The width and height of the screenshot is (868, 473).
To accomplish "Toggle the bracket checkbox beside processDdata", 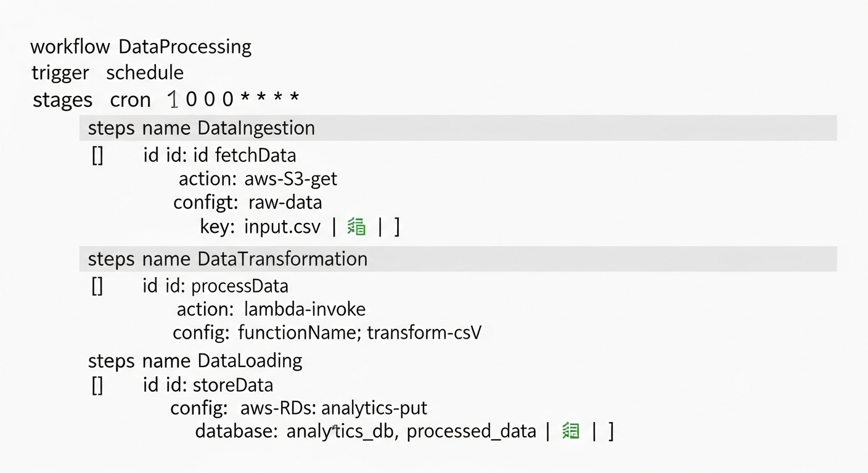I will click(x=97, y=286).
